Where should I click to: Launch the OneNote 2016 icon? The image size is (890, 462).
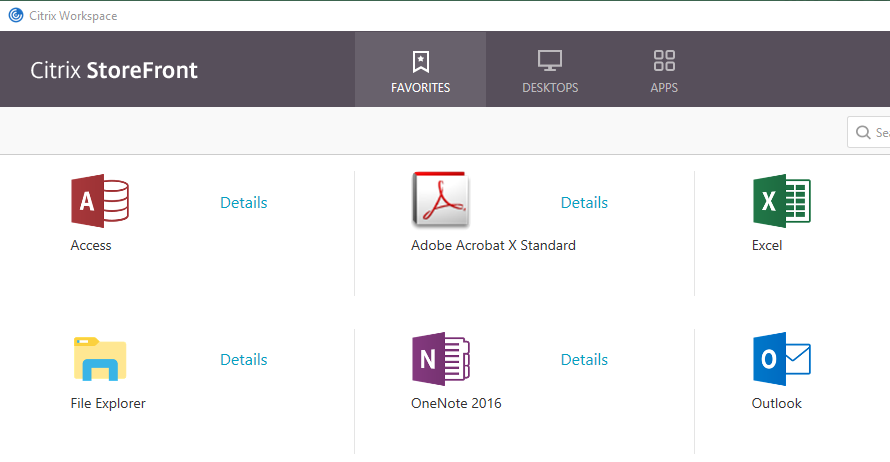(x=441, y=359)
